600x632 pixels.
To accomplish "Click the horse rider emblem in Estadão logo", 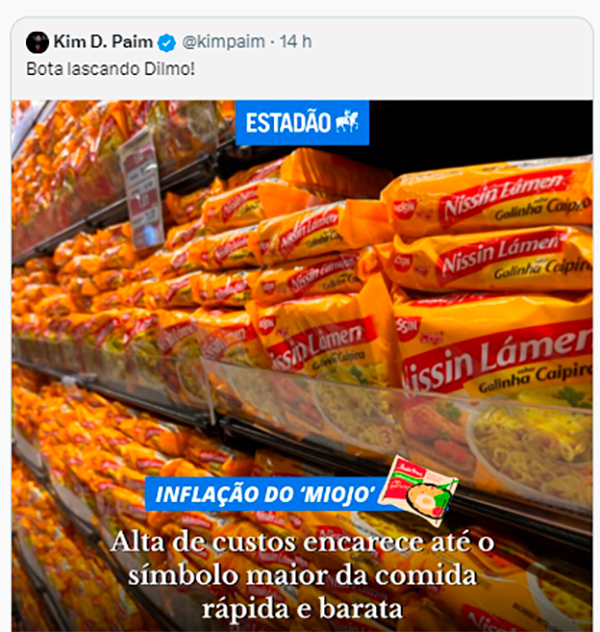I will 347,121.
